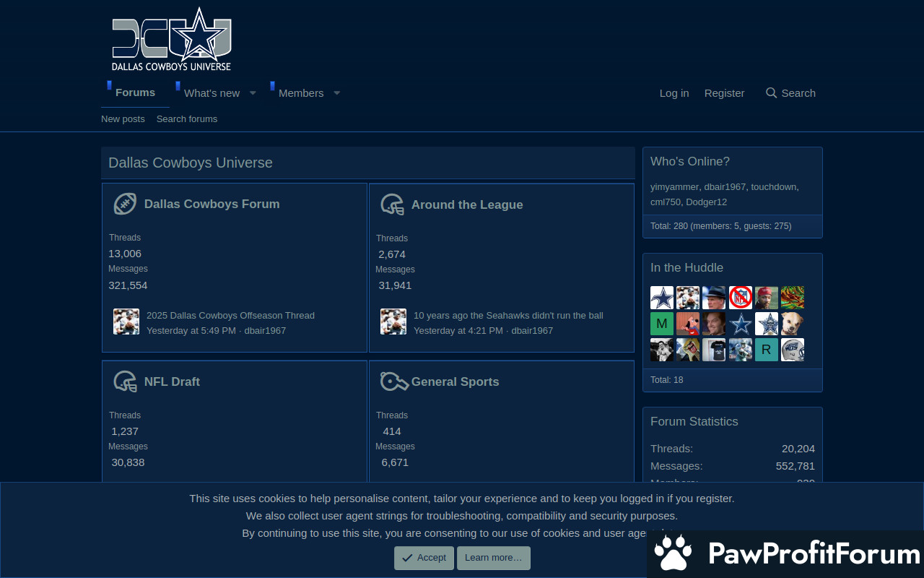The height and width of the screenshot is (578, 924).
Task: Click the helmet icon beside NFL Draft
Action: (x=125, y=381)
